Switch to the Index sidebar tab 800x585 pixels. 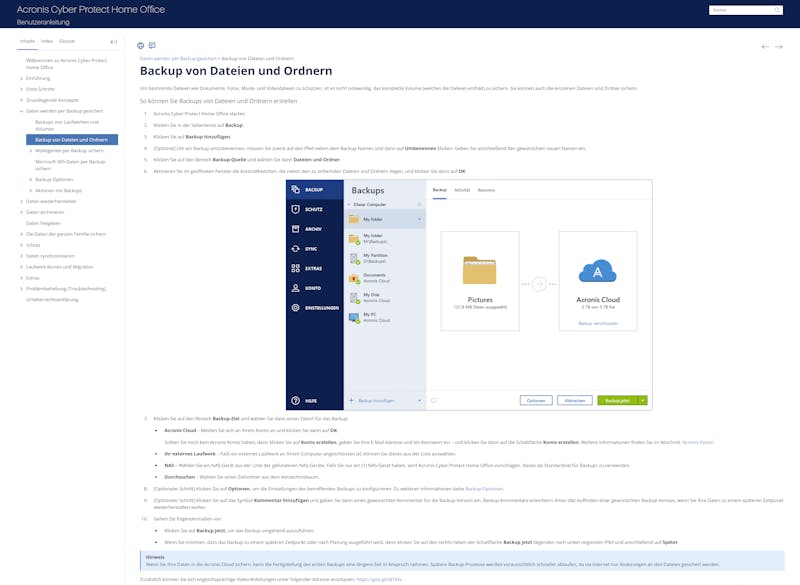[47, 41]
